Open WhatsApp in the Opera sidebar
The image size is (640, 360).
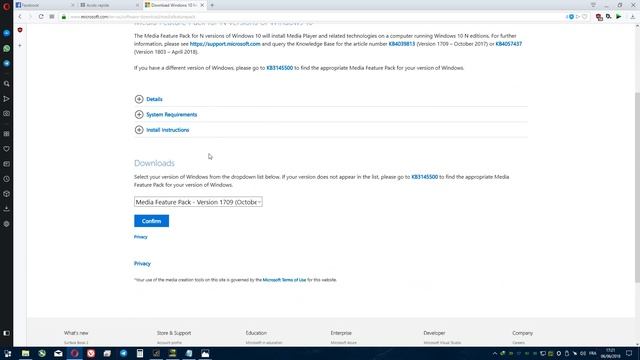click(x=7, y=48)
